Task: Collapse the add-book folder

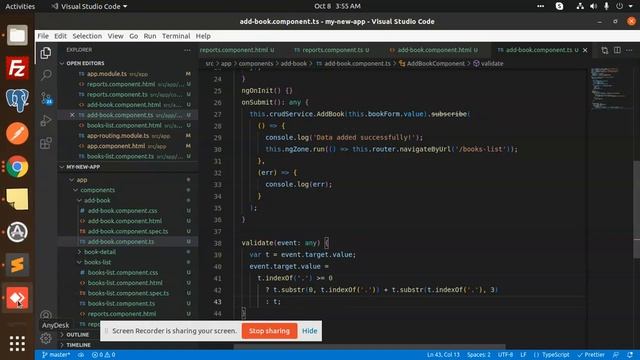Action: point(97,200)
